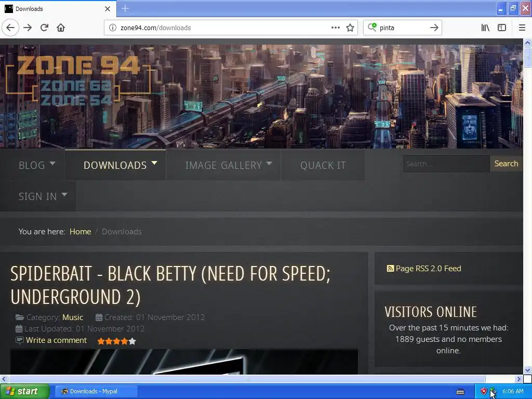Reload the current page

tap(44, 28)
